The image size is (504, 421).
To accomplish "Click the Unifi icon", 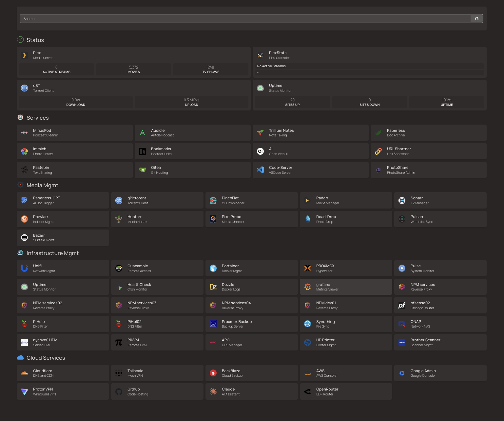I will tap(24, 268).
